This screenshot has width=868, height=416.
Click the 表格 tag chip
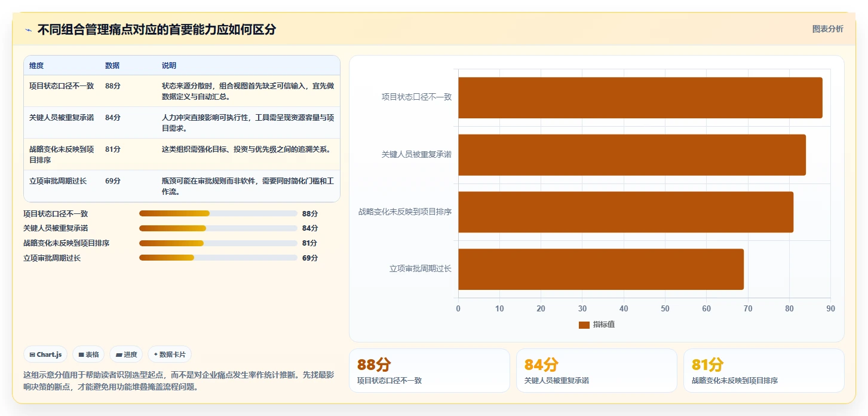tap(88, 354)
